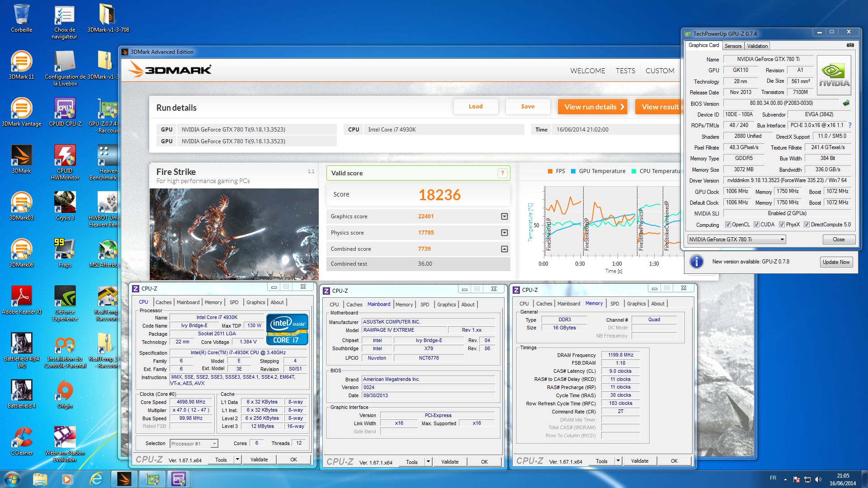Click the View run details button
This screenshot has width=868, height=488.
(593, 107)
